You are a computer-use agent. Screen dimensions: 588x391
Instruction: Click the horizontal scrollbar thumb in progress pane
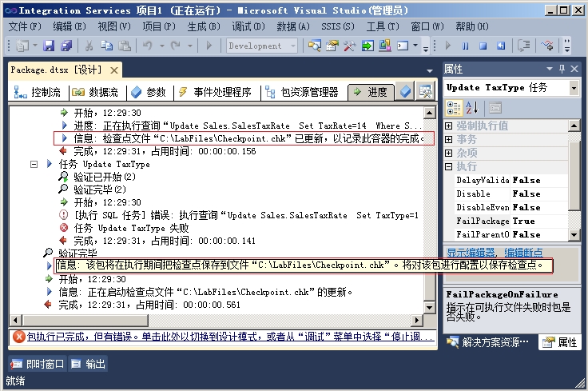click(x=85, y=321)
